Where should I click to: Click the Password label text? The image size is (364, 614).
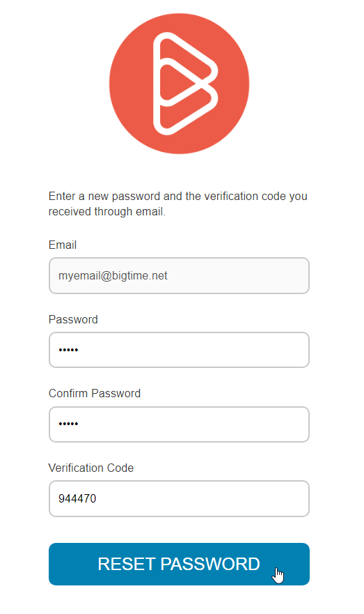click(73, 319)
